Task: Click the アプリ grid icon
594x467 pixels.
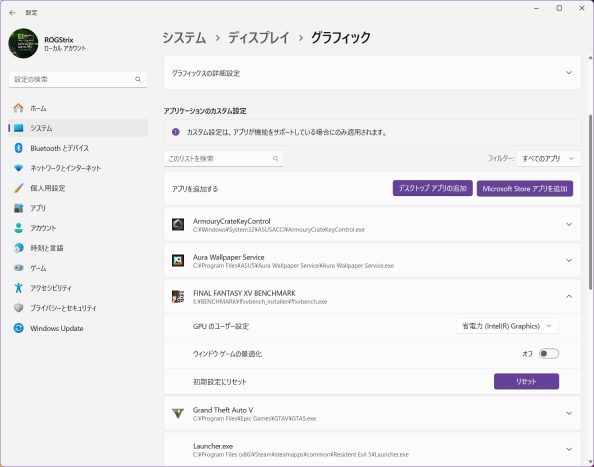Action: (19, 208)
